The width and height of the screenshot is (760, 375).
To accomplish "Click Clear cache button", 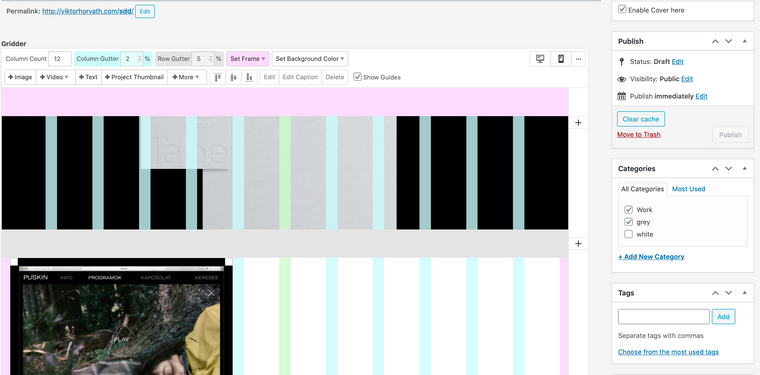I will point(641,119).
